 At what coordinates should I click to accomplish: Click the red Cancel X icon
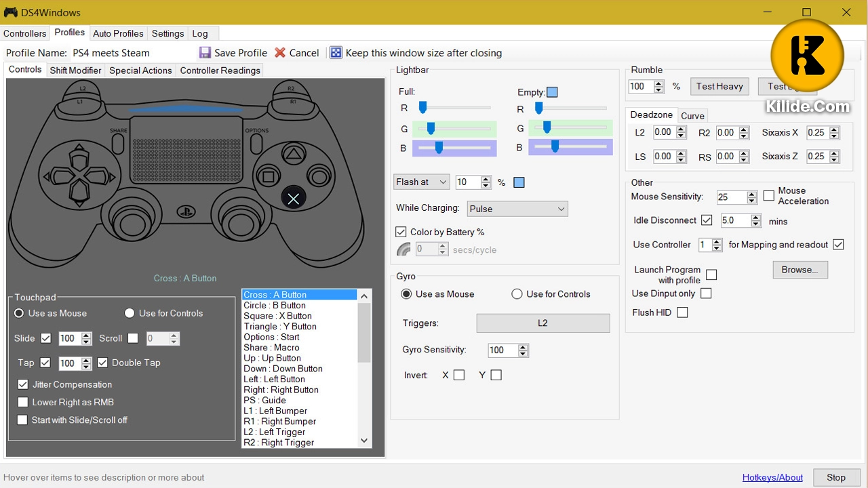point(280,52)
